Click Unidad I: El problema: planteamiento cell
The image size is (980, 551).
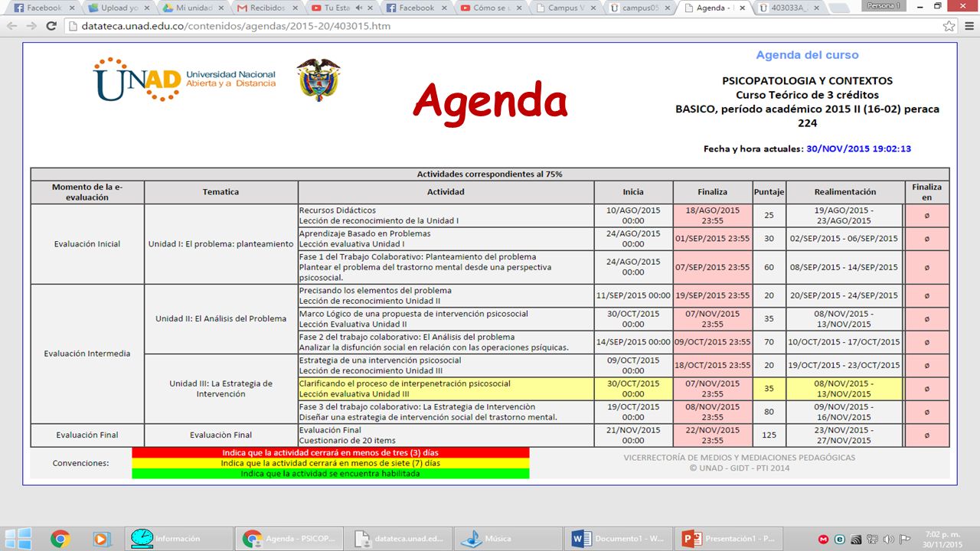(221, 244)
